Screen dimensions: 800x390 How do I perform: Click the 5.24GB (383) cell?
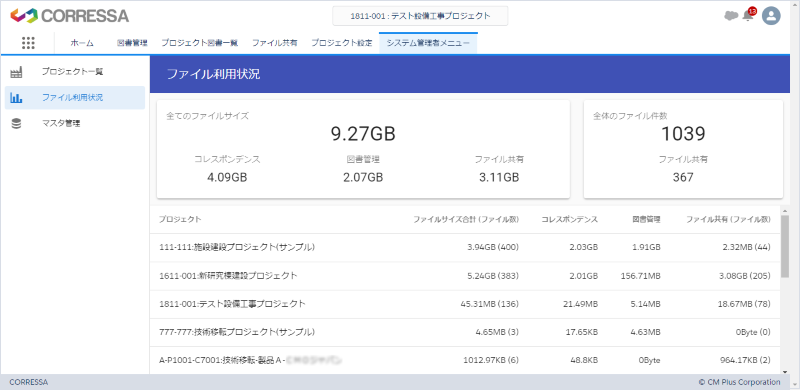click(x=493, y=276)
